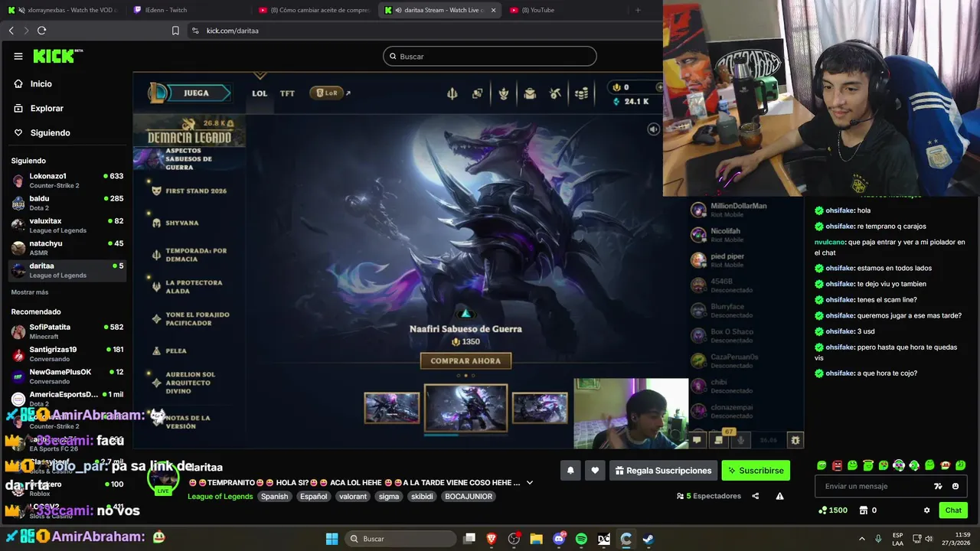Viewport: 980px width, 551px height.
Task: Select the right skin thumbnail
Action: click(540, 408)
